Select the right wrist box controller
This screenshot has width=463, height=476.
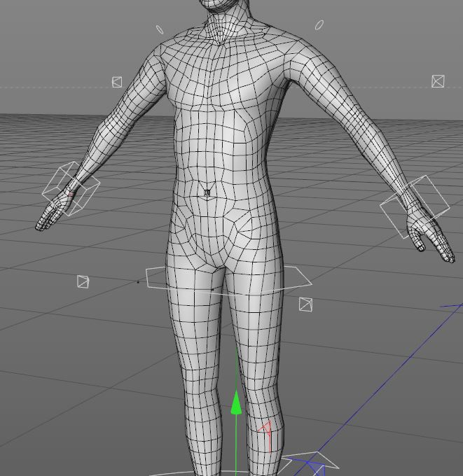(415, 206)
